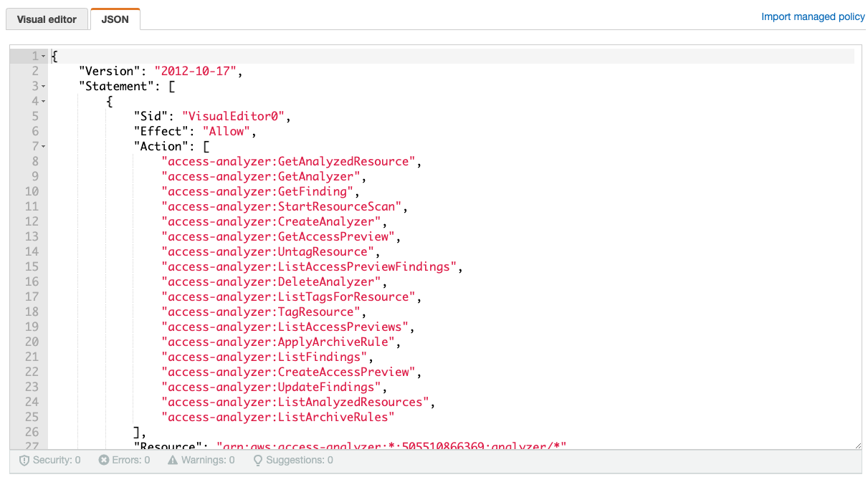This screenshot has width=868, height=482.
Task: Click the access-analyzer:GetFinding action
Action: (x=258, y=191)
